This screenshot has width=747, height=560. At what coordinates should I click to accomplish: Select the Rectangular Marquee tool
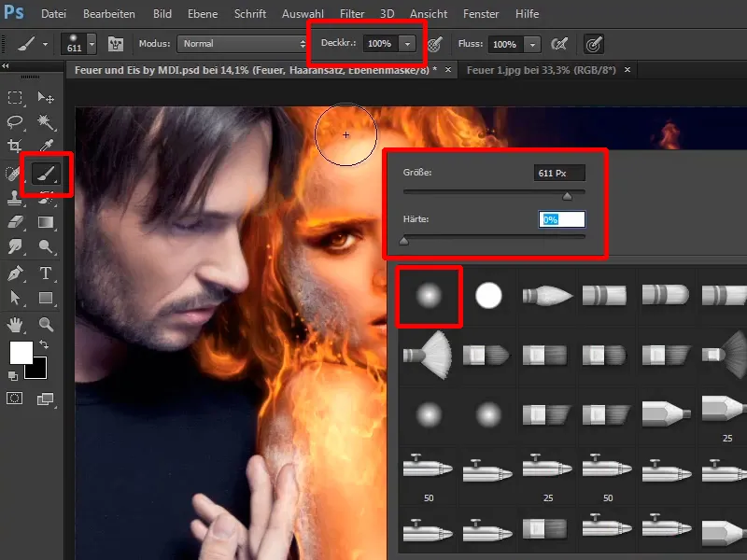point(15,98)
